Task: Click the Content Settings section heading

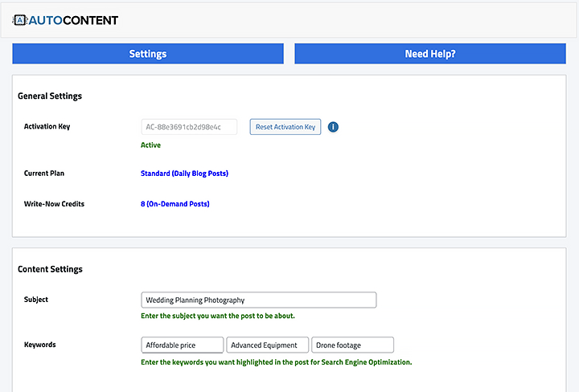Action: 50,269
